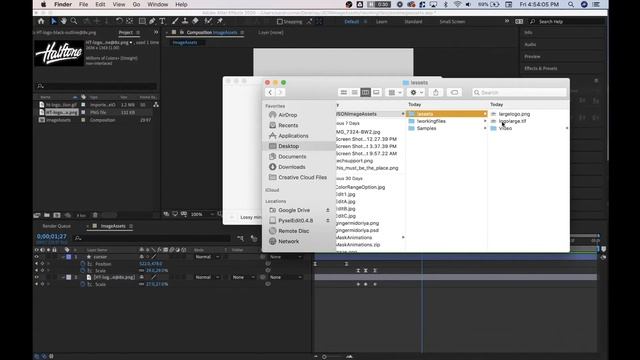Screen dimensions: 640x360
Task: Eject PyxelEdit0.4.8 in Finder sidebar
Action: (x=327, y=220)
